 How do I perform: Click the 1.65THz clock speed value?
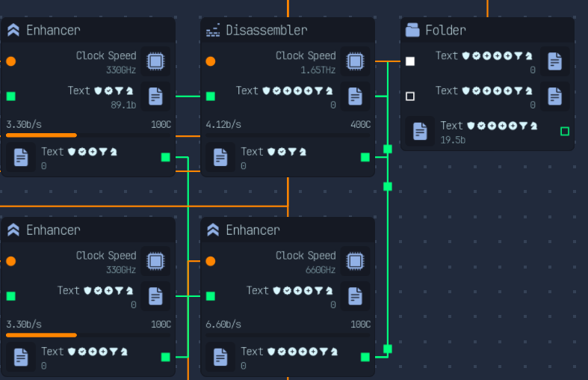(318, 70)
